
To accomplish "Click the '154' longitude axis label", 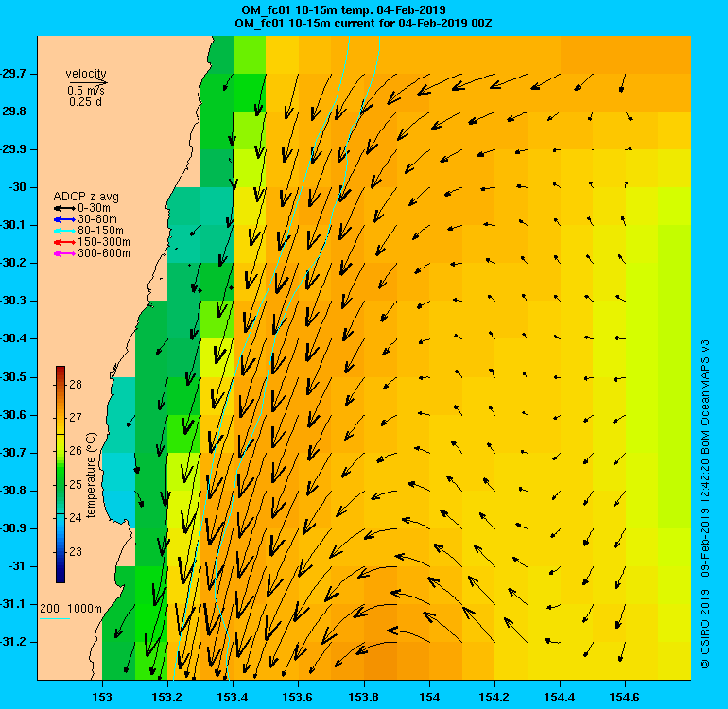I will [429, 697].
